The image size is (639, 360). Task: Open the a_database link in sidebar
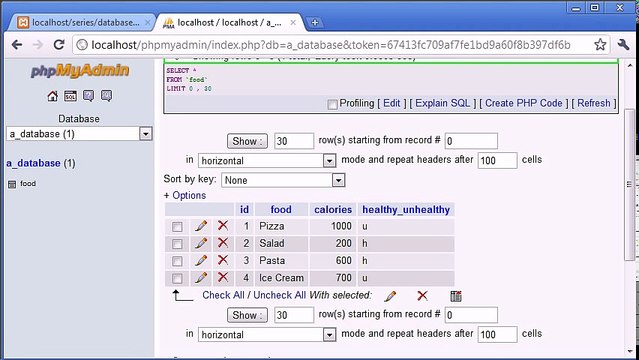[x=33, y=163]
